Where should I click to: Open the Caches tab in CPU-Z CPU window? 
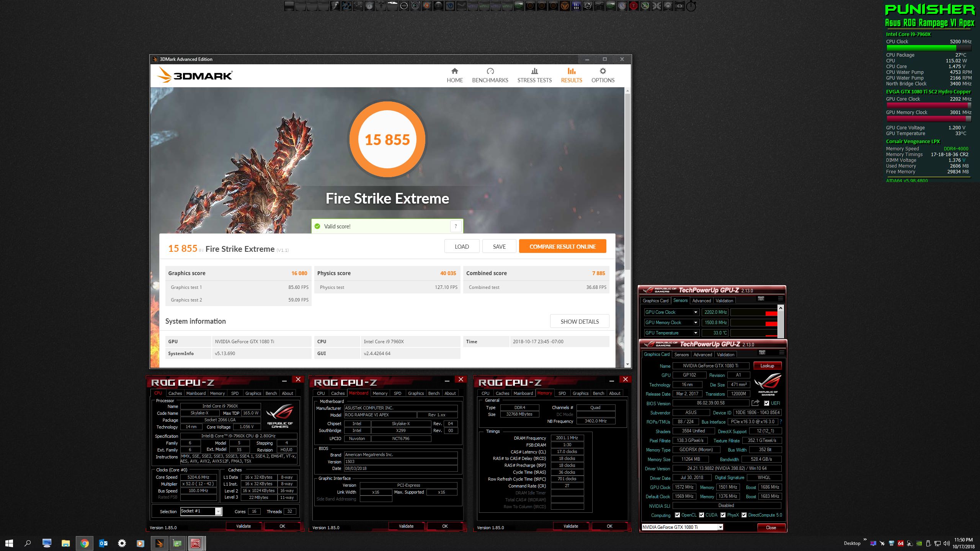(175, 393)
